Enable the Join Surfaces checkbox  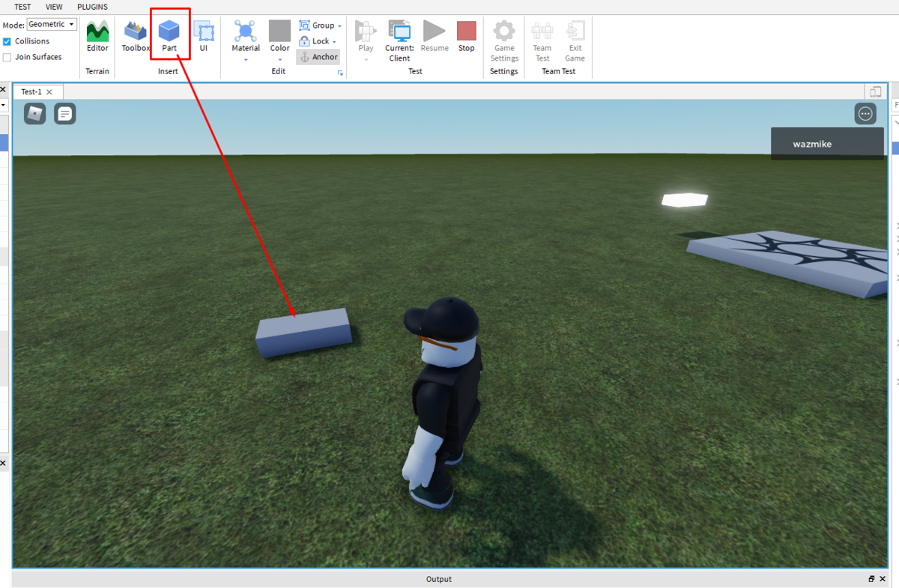(x=7, y=57)
